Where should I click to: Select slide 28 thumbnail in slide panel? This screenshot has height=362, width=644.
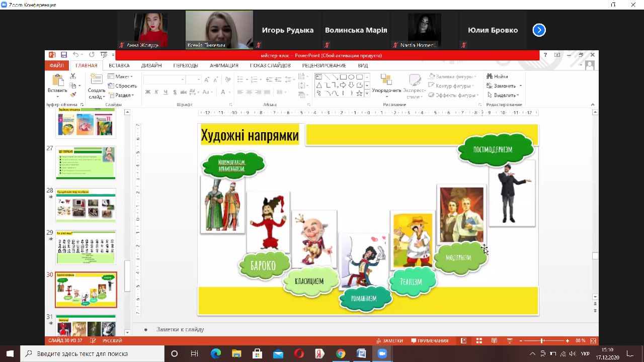pyautogui.click(x=86, y=205)
